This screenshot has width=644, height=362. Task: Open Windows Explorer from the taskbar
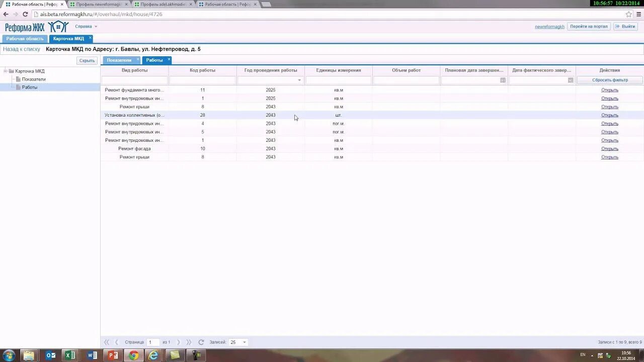[x=29, y=355]
